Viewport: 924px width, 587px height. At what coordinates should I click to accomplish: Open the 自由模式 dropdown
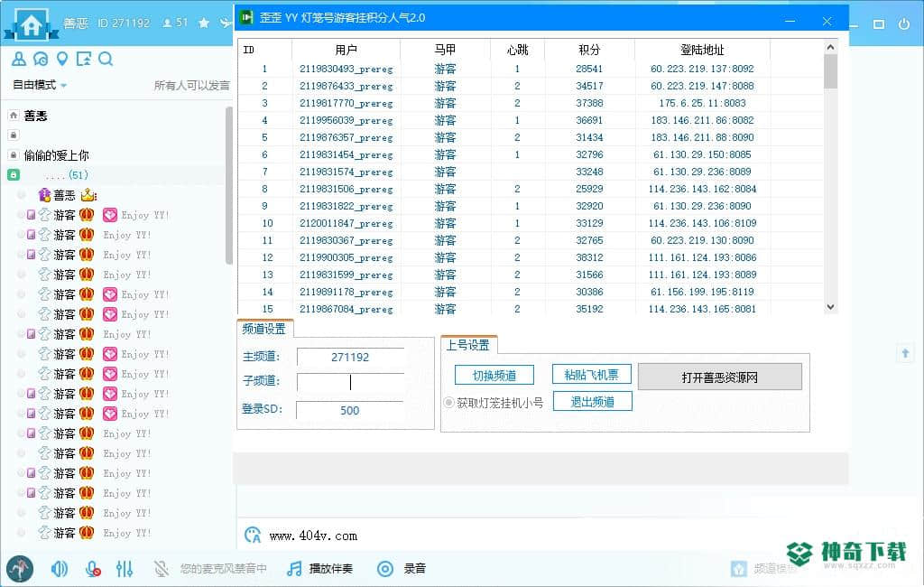40,85
